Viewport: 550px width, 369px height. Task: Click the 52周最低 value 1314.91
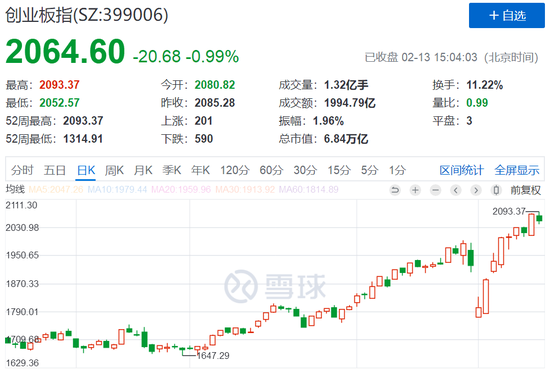pyautogui.click(x=83, y=139)
